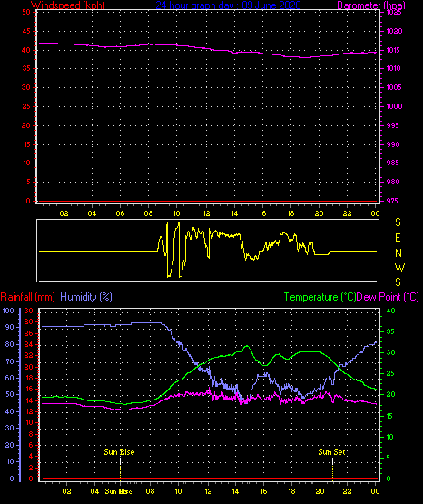
Task: Click the "W" wind direction label
Action: click(x=399, y=267)
